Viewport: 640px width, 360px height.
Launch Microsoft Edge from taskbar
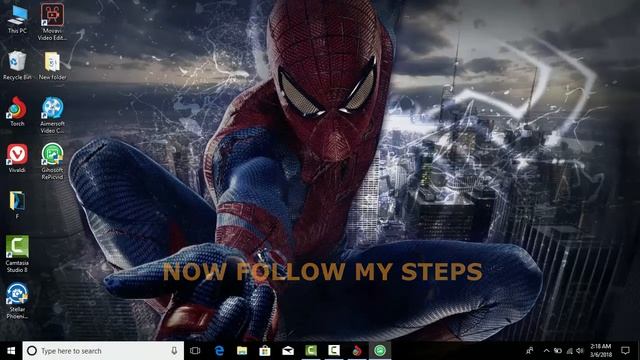pyautogui.click(x=219, y=351)
